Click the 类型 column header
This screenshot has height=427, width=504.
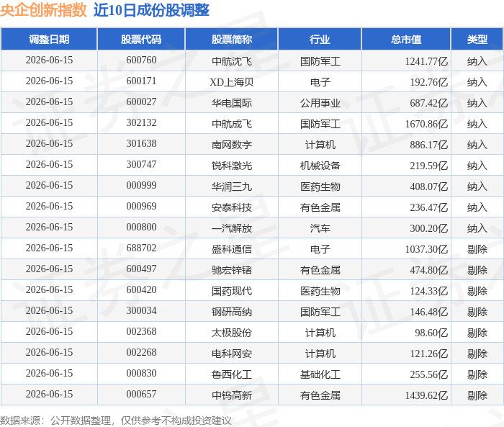tap(477, 39)
